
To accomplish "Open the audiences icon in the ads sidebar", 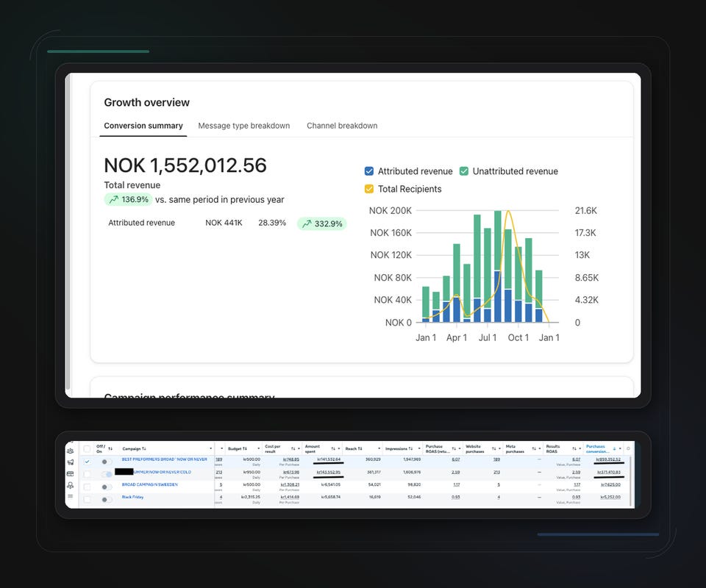I will click(71, 451).
